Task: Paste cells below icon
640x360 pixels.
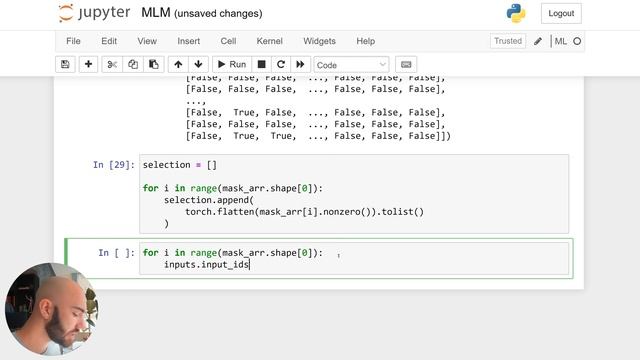Action: pyautogui.click(x=153, y=64)
